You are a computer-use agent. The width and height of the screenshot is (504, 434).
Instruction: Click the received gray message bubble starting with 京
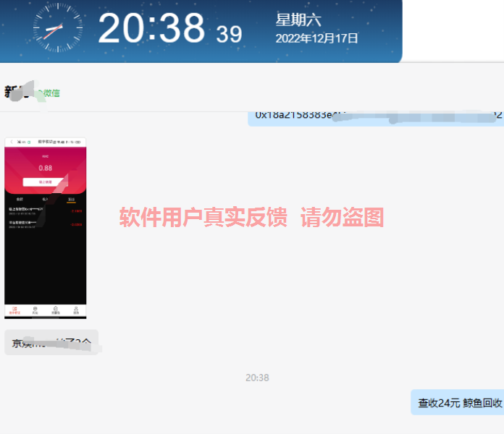(51, 342)
